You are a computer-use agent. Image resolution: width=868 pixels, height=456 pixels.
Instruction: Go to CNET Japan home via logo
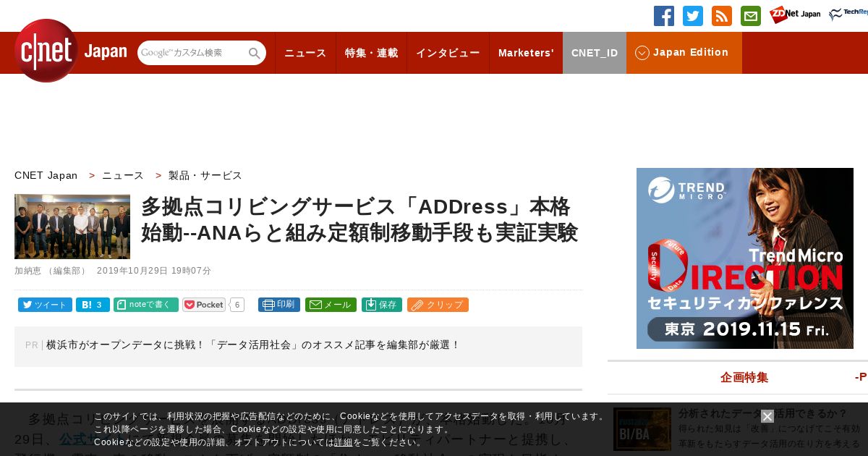70,51
